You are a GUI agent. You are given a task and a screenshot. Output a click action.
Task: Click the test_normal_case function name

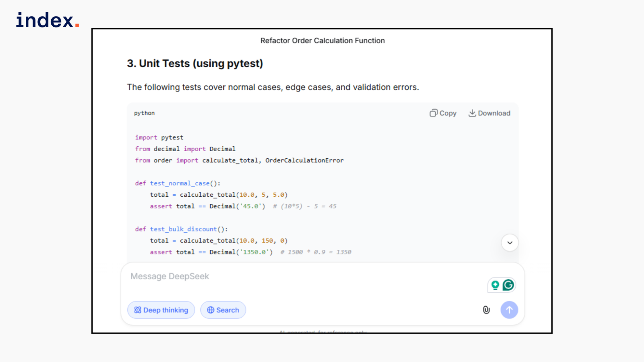coord(180,183)
